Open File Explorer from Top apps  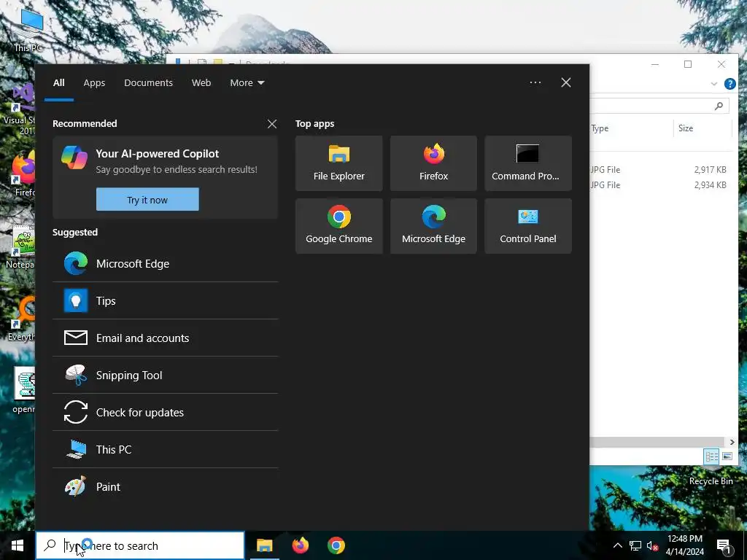click(x=338, y=163)
